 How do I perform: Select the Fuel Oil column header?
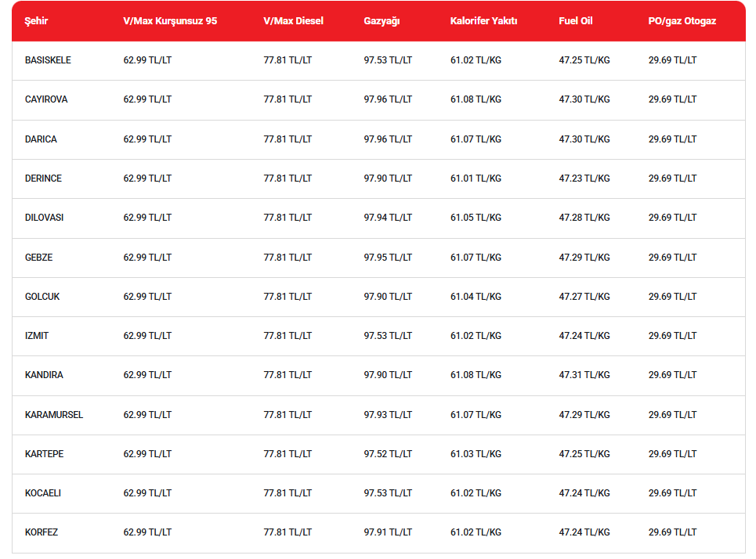pos(576,21)
